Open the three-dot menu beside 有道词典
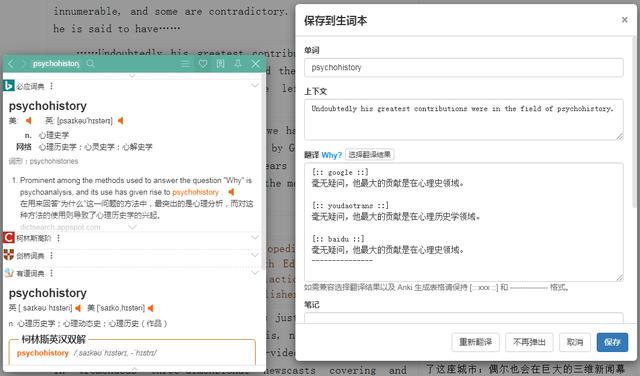 click(x=51, y=273)
